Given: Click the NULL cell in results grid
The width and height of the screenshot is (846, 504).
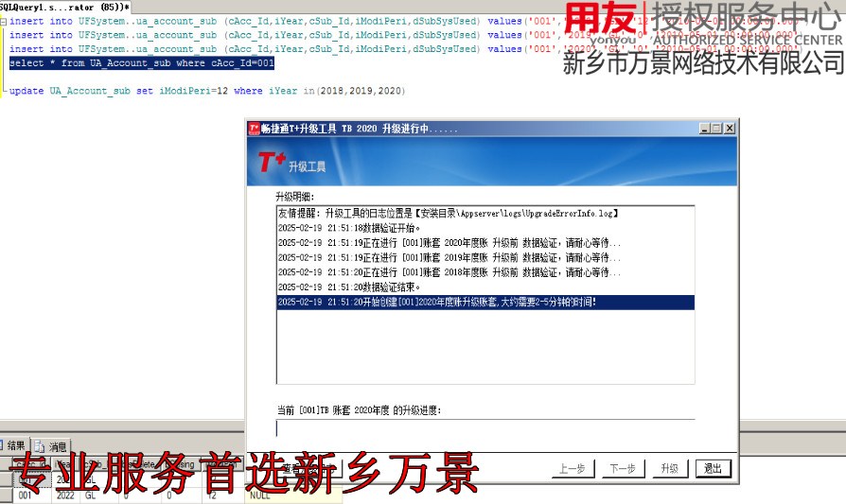Looking at the screenshot, I should (x=294, y=495).
